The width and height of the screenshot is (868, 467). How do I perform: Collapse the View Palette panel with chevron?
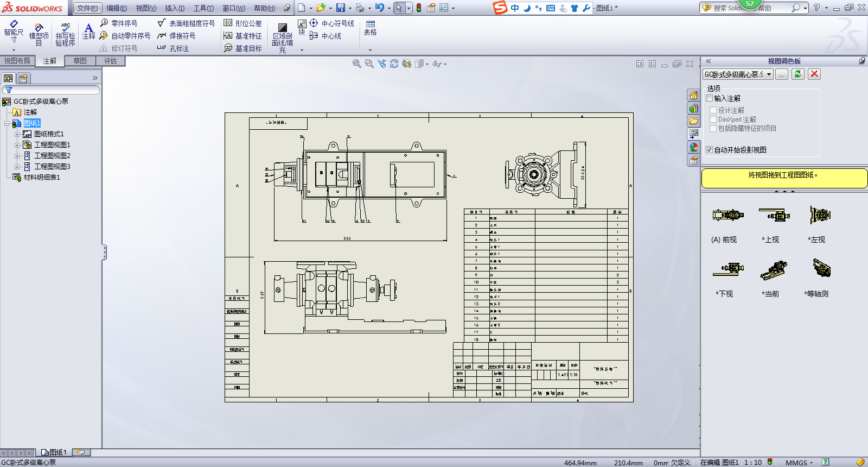[x=708, y=61]
